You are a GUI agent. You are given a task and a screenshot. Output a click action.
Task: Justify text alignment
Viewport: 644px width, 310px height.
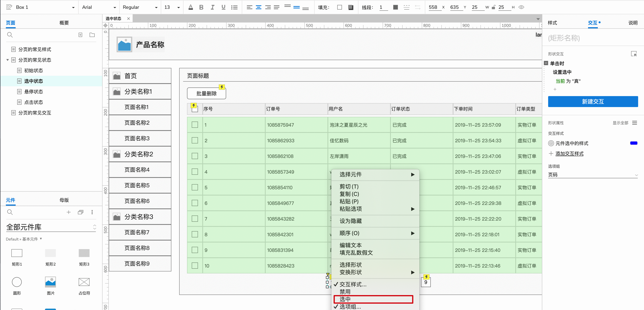coord(276,7)
